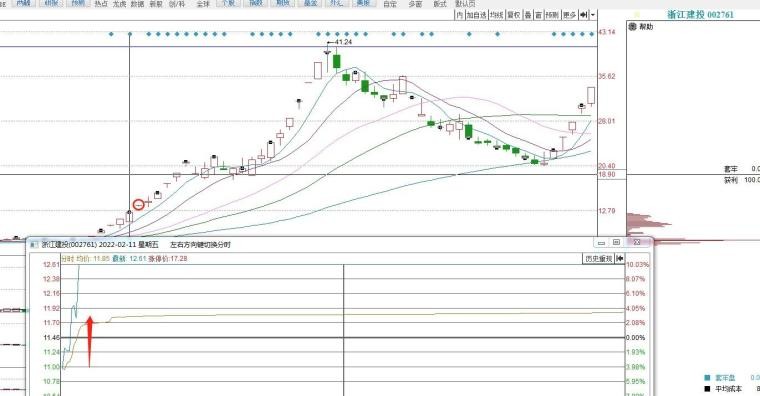The height and width of the screenshot is (396, 760).
Task: Click the red-circled candlestick on the K-line chart
Action: 139,205
